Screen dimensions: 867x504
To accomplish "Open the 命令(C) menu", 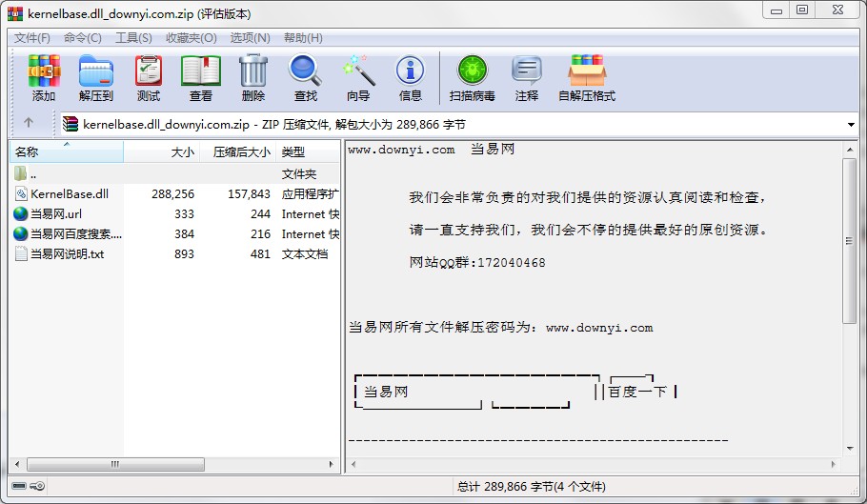I will click(x=82, y=37).
